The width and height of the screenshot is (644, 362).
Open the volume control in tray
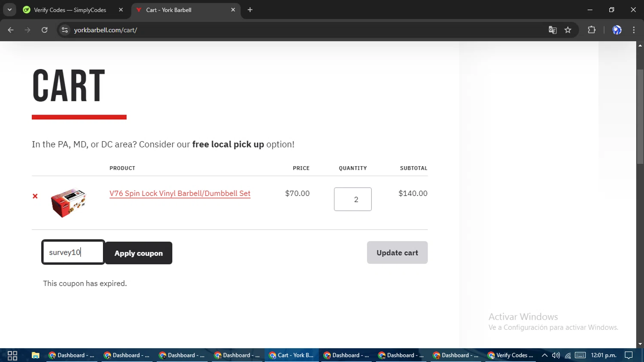point(556,355)
